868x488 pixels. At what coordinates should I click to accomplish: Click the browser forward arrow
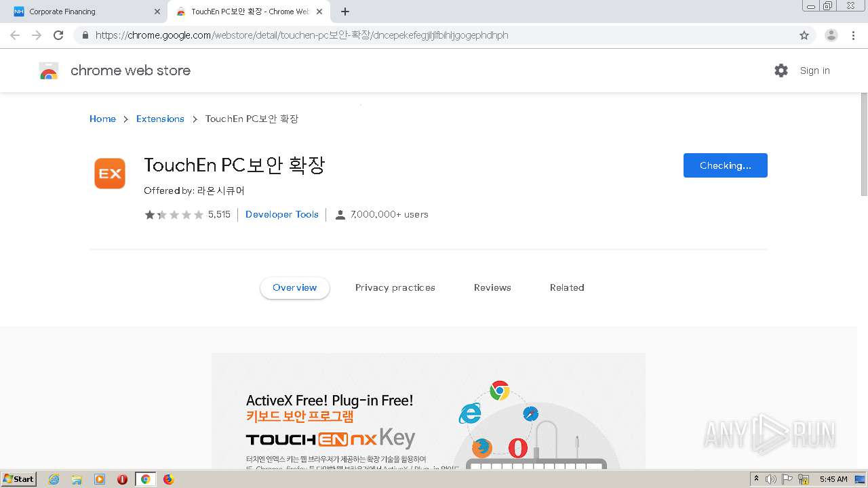(37, 35)
